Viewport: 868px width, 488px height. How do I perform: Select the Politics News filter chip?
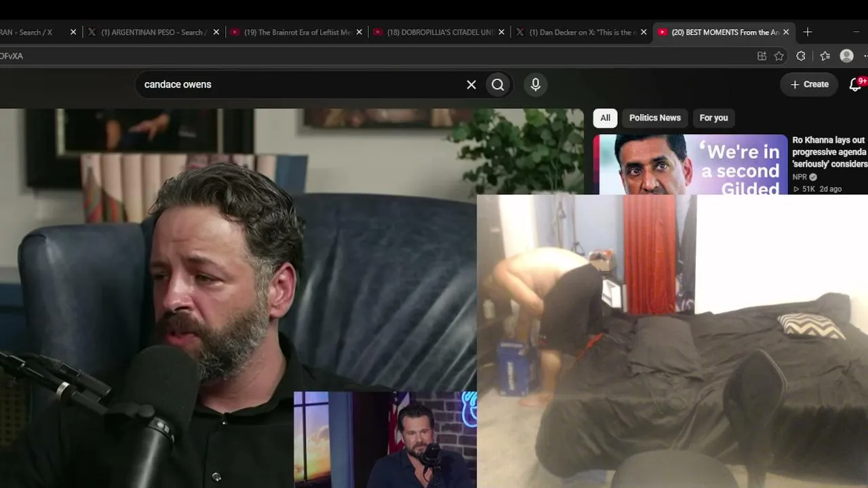pyautogui.click(x=654, y=118)
